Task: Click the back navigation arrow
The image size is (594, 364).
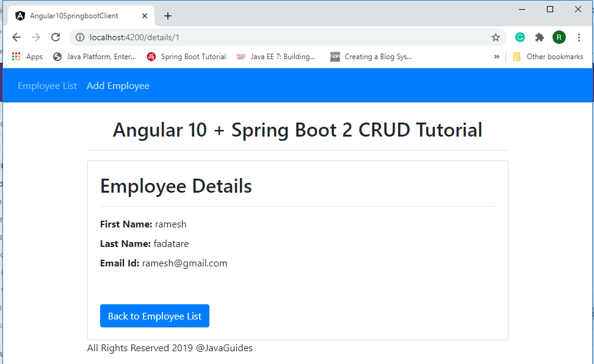Action: coord(16,37)
